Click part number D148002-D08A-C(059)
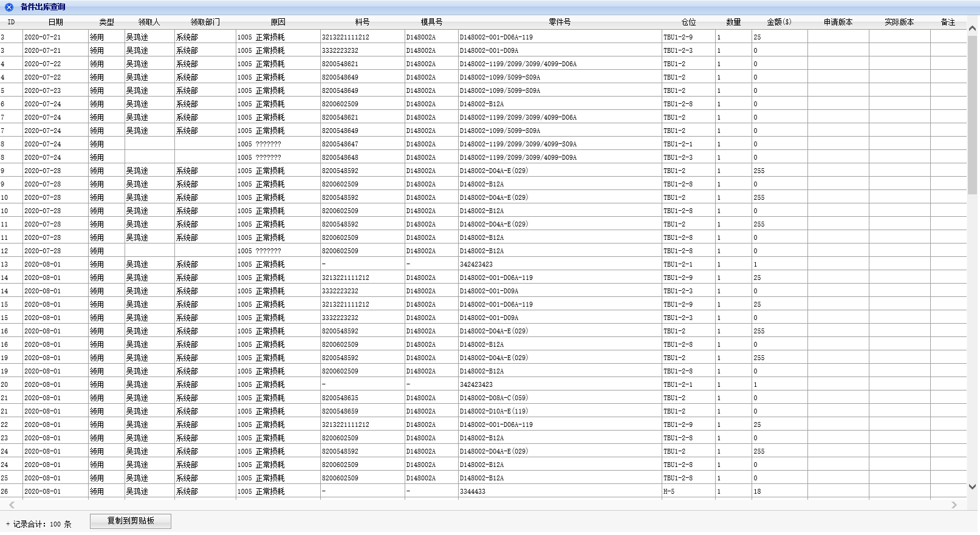The image size is (980, 535). point(494,398)
